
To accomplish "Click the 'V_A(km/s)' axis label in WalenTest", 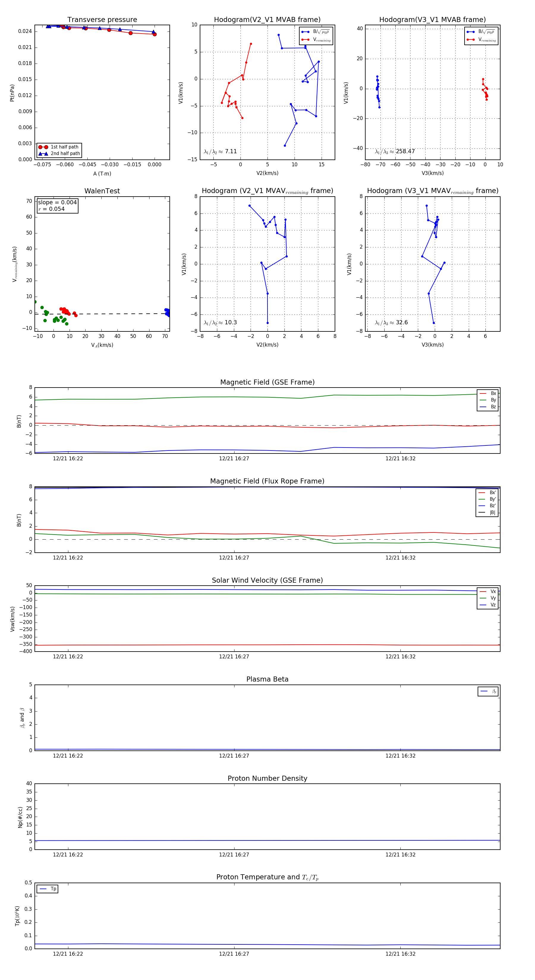I will 102,345.
